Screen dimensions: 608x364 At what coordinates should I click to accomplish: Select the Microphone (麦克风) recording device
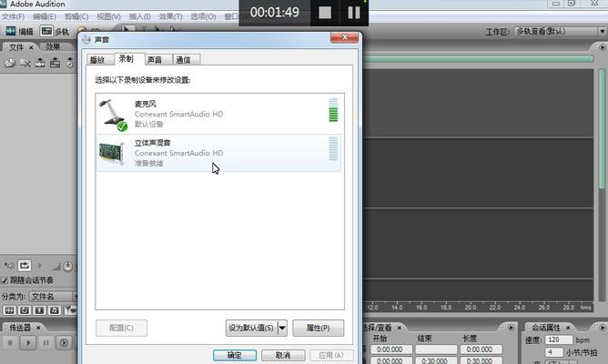tap(218, 114)
